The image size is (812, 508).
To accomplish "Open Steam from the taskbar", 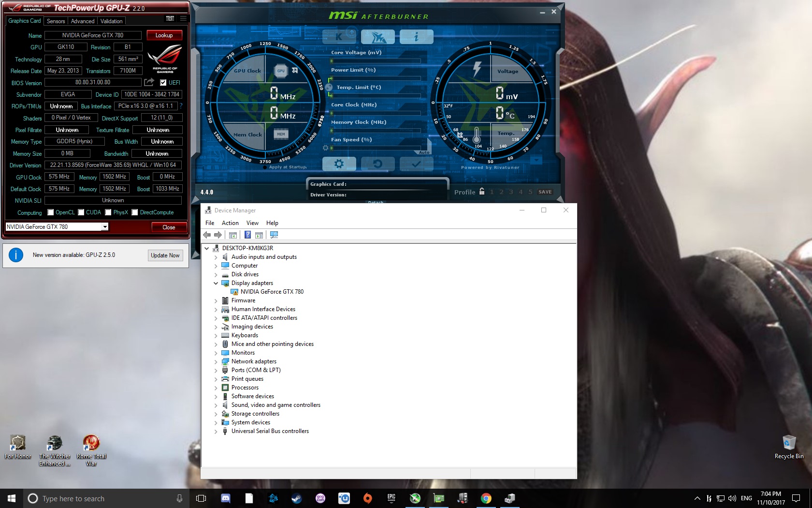I will coord(296,498).
